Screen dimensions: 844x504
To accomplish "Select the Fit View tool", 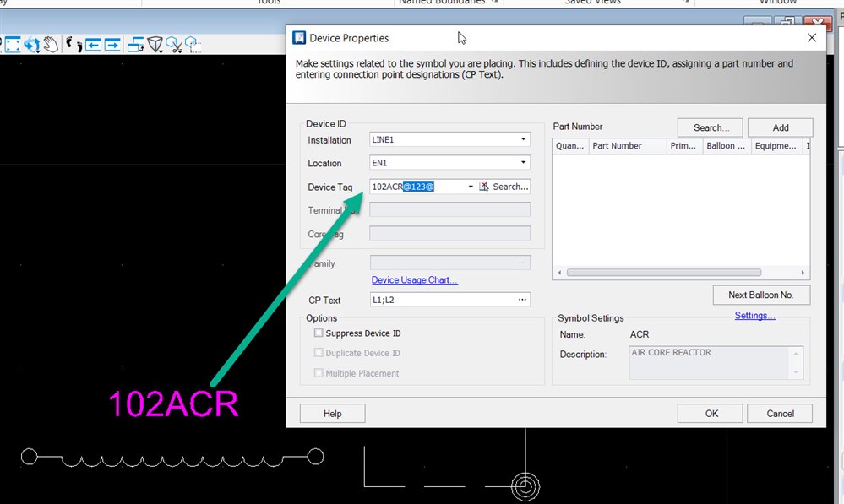I will coord(13,45).
